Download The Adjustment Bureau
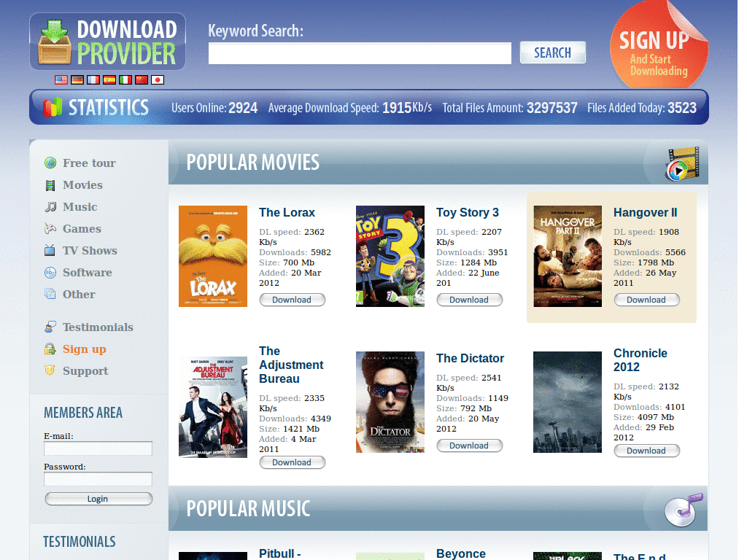747x560 pixels. click(x=292, y=462)
